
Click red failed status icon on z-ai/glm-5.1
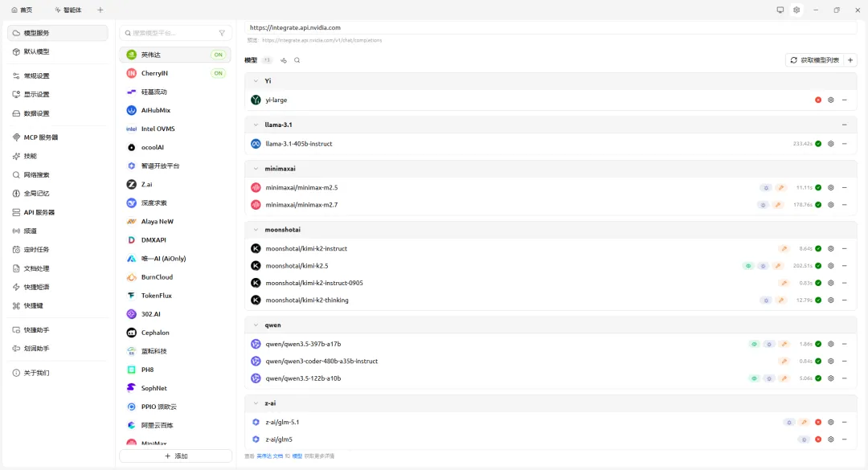818,423
